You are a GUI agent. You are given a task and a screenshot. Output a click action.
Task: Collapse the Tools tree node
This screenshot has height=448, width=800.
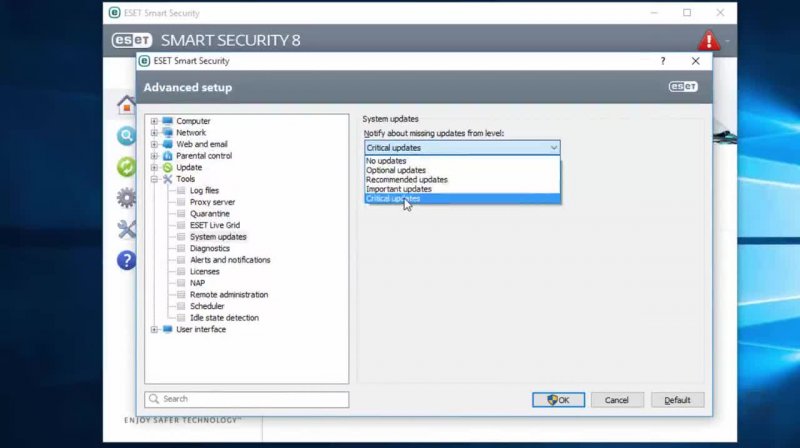click(155, 179)
